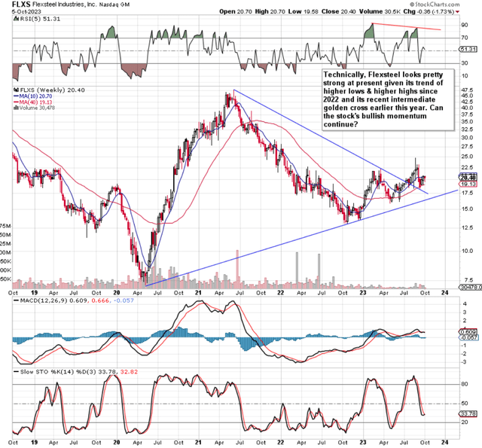This screenshot has width=482, height=448.
Task: Click the Nasdaq GM exchange label
Action: coord(114,5)
